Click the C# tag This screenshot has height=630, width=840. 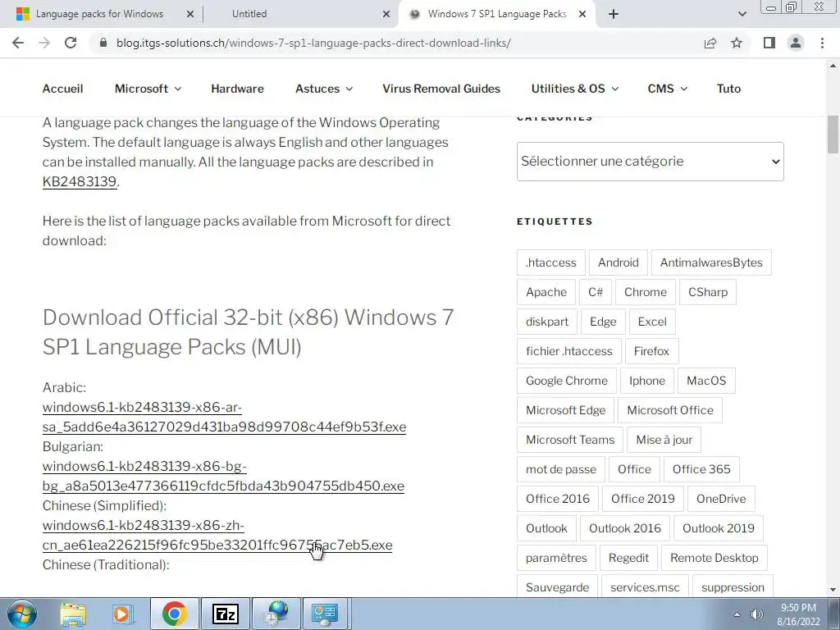(596, 292)
